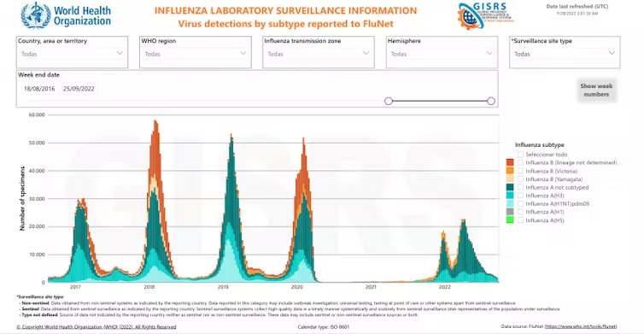Expand the Hemisphere filter dropdown
Viewport: 644px width, 334px height.
pyautogui.click(x=442, y=54)
